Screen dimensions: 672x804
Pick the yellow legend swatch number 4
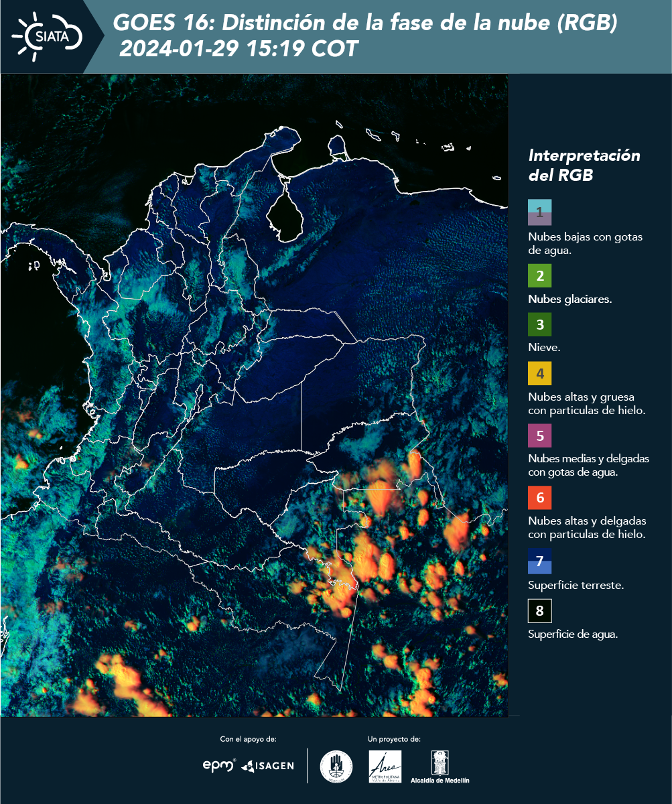tap(539, 373)
